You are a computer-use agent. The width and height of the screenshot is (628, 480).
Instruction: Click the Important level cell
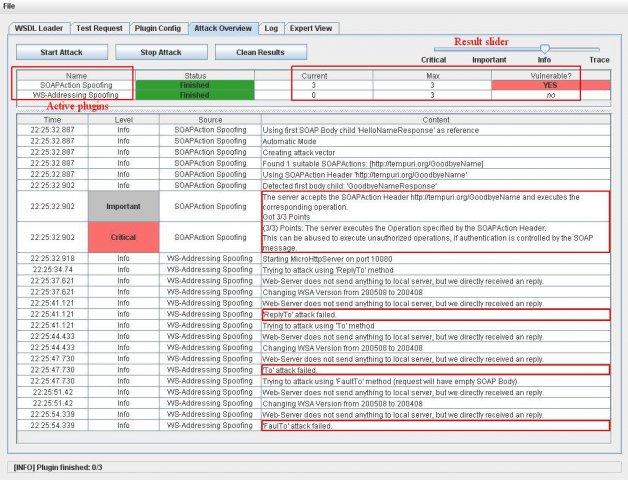(123, 206)
